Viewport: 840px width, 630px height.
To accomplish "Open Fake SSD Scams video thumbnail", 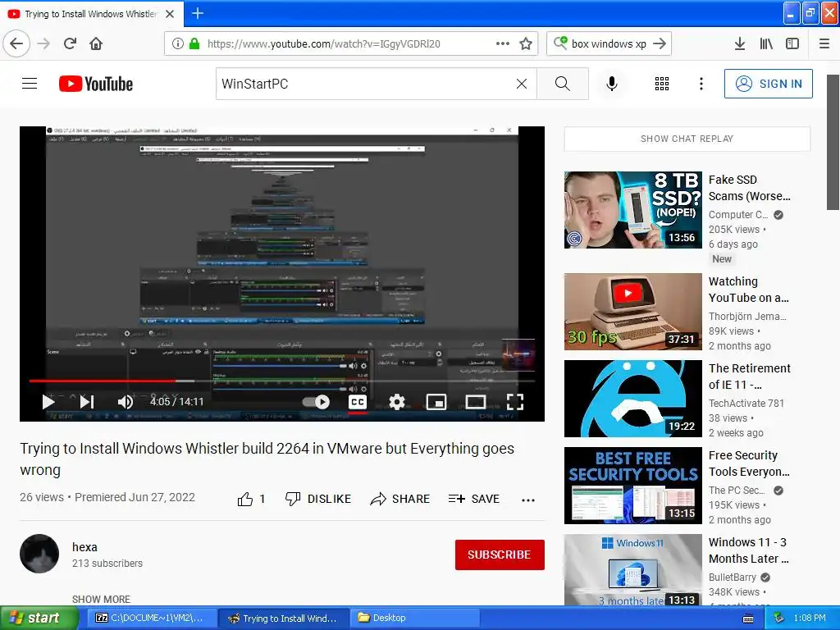I will tap(632, 210).
